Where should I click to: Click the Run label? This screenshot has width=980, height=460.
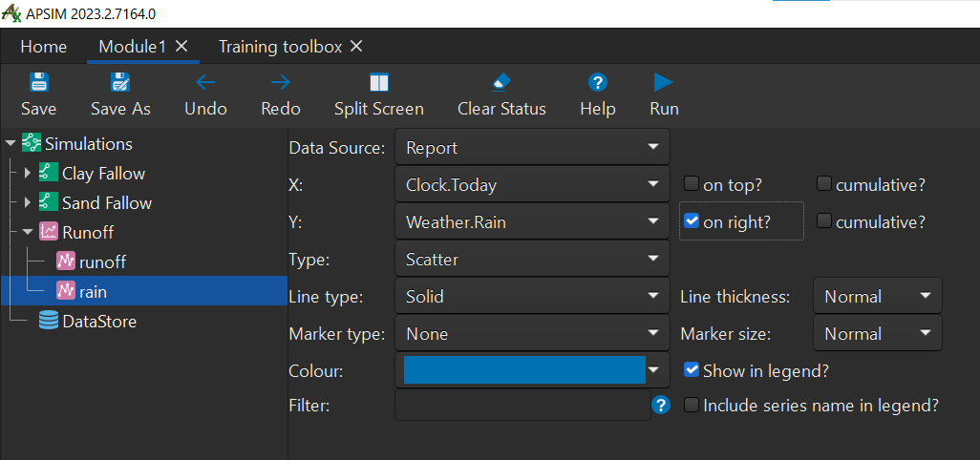tap(664, 109)
